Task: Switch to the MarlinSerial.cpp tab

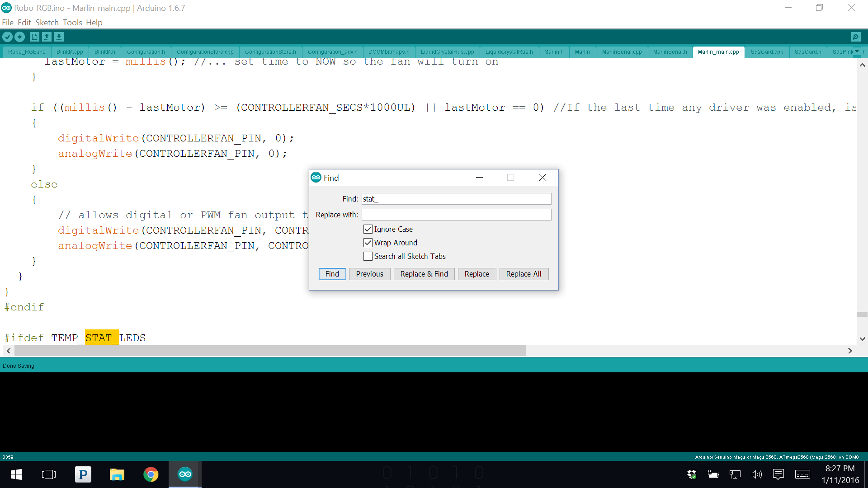Action: (x=622, y=52)
